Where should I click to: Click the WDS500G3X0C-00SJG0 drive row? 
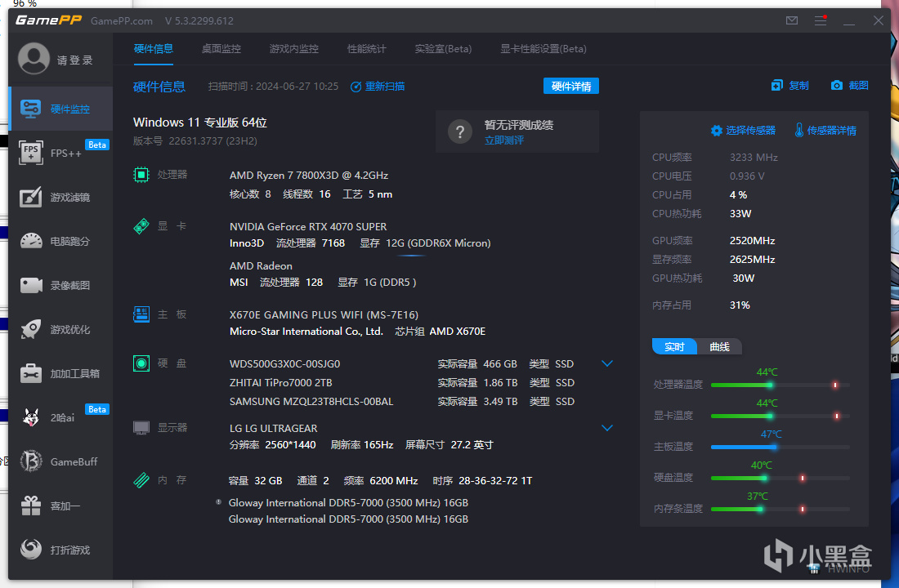click(x=402, y=364)
